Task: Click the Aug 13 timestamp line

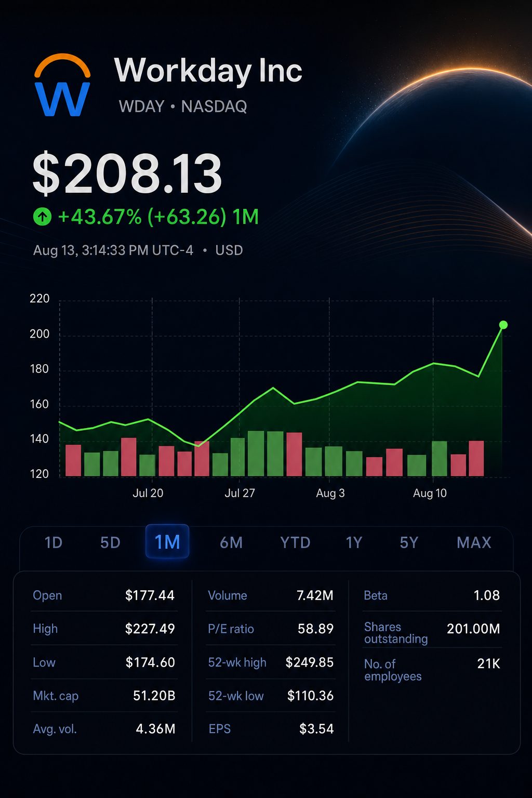Action: coord(138,250)
